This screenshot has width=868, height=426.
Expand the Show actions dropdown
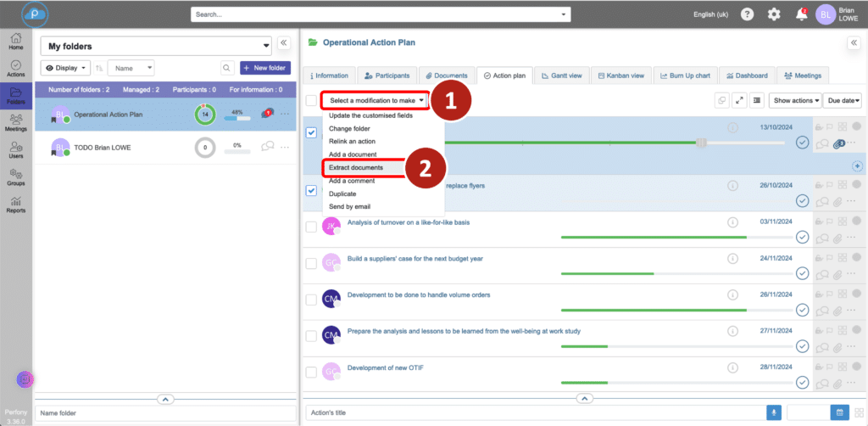[795, 100]
